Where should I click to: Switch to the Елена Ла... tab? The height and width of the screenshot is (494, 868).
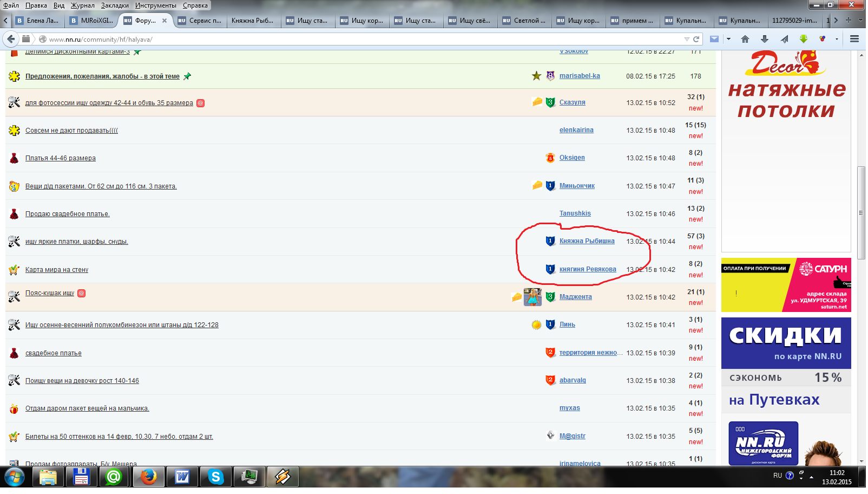(x=38, y=21)
